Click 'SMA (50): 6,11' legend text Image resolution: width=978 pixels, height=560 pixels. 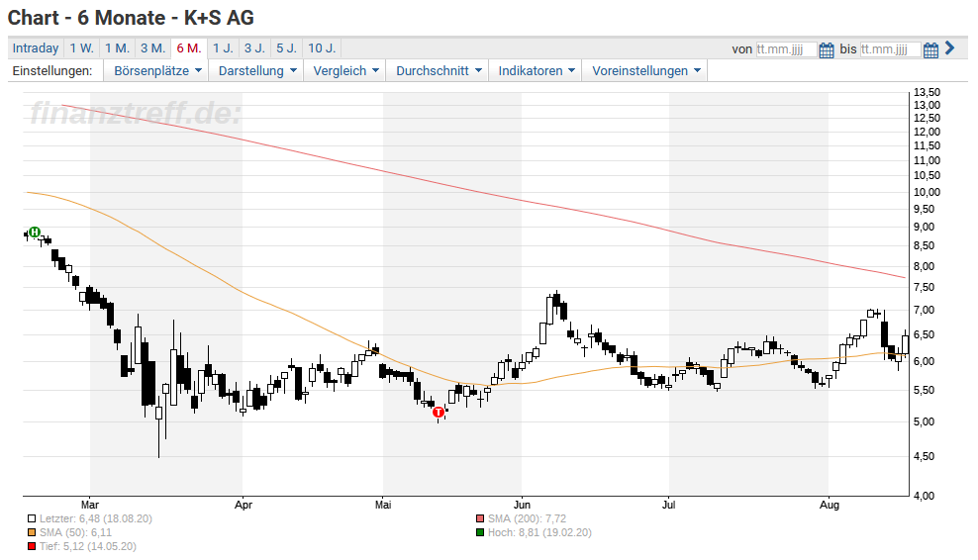coord(75,532)
